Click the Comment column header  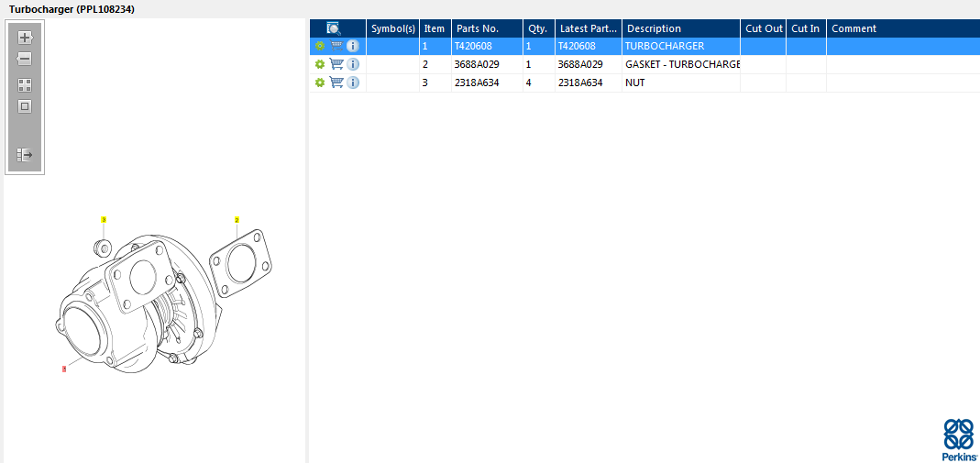(903, 28)
